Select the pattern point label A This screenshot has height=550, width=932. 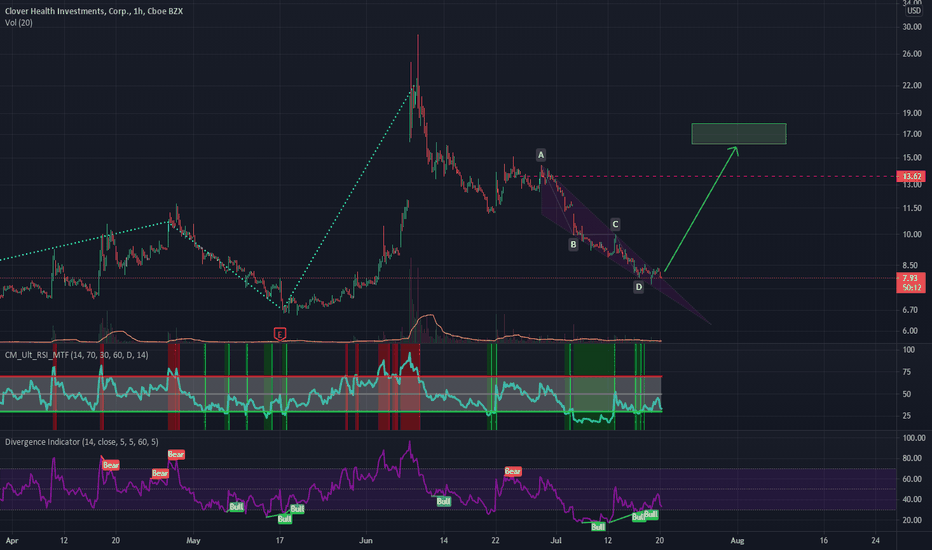[x=541, y=155]
